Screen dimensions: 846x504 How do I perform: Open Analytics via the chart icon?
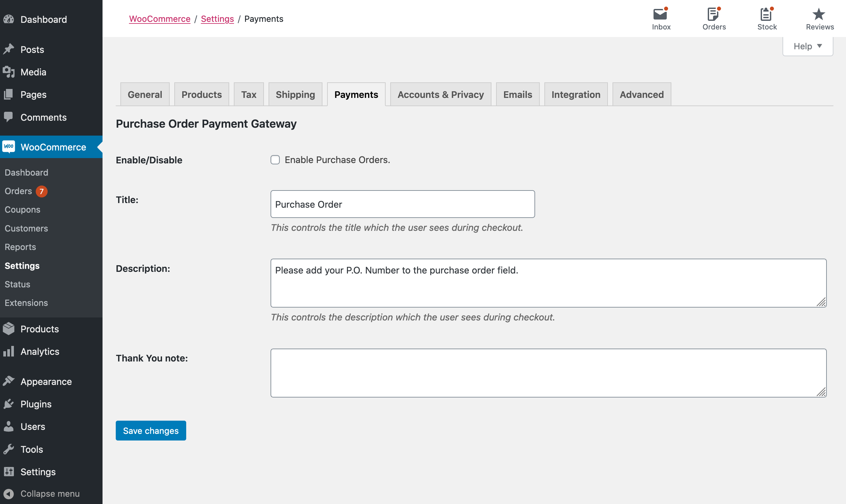pyautogui.click(x=9, y=352)
